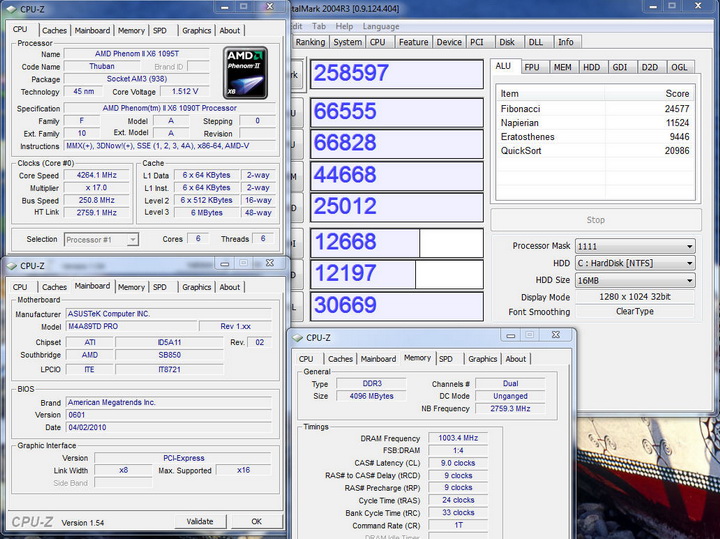Click the Core Voltage value 1.512 V
The height and width of the screenshot is (539, 720).
click(185, 91)
